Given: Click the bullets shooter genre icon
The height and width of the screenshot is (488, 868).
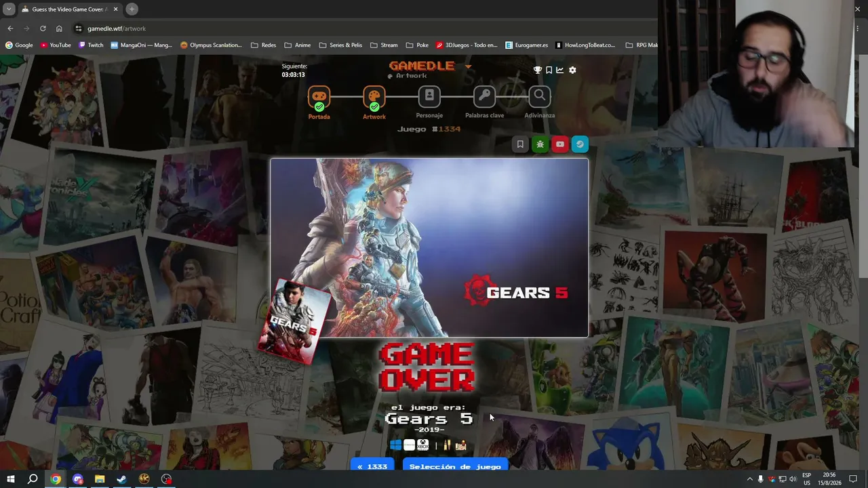Looking at the screenshot, I should (x=448, y=445).
